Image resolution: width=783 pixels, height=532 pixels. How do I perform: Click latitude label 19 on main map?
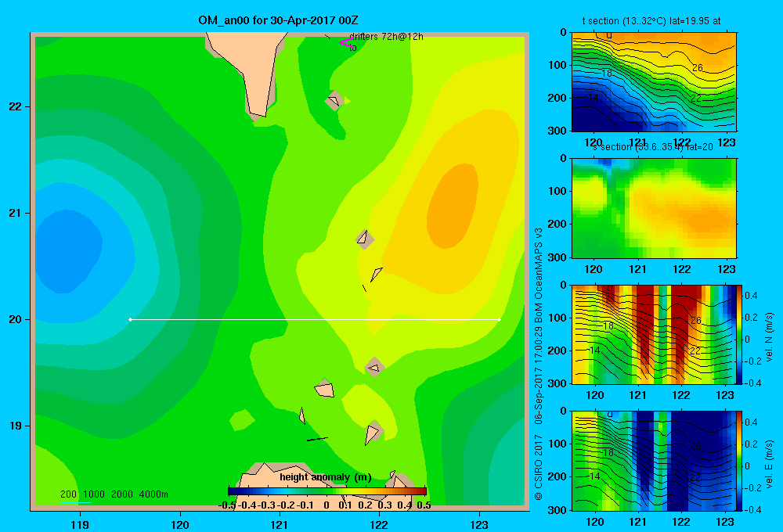click(x=15, y=426)
